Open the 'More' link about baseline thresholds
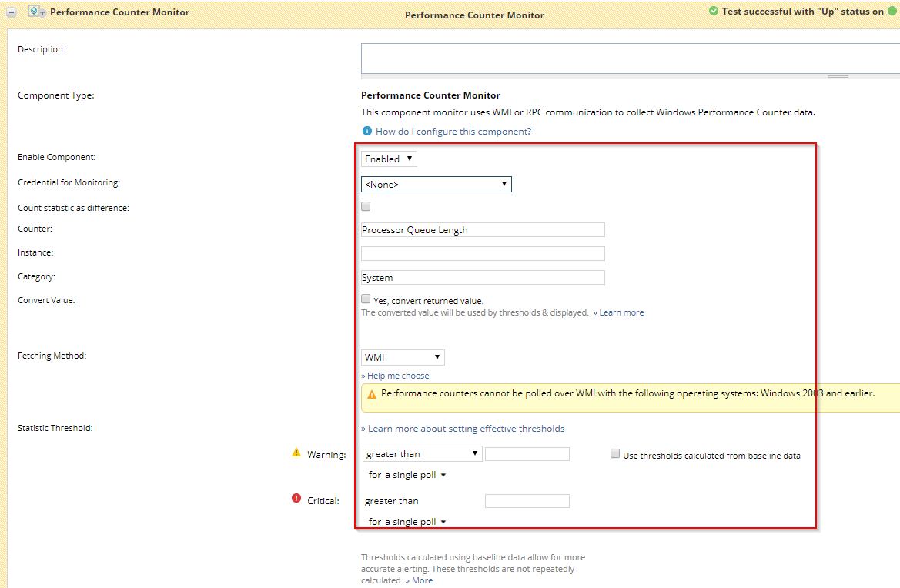The width and height of the screenshot is (900, 588). click(x=422, y=580)
